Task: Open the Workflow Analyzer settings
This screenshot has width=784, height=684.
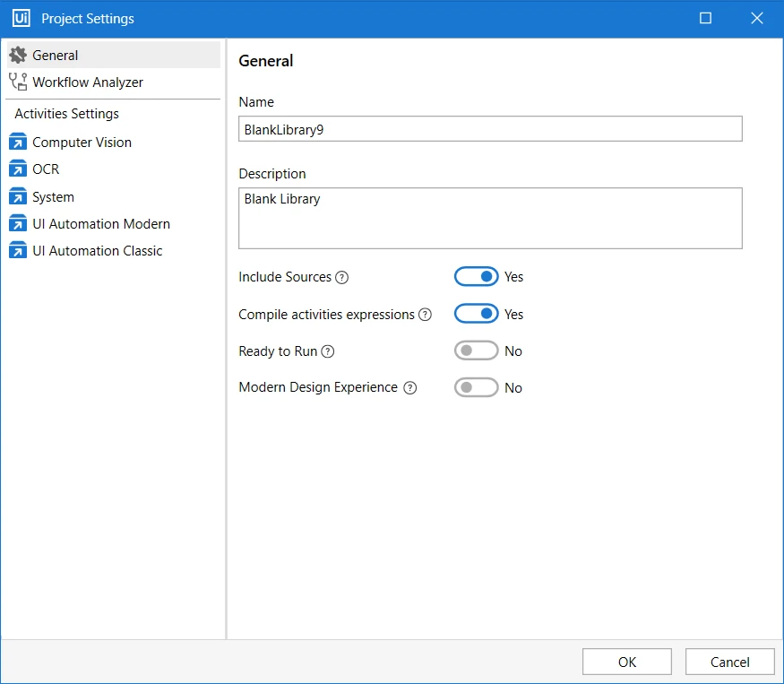Action: (114, 82)
